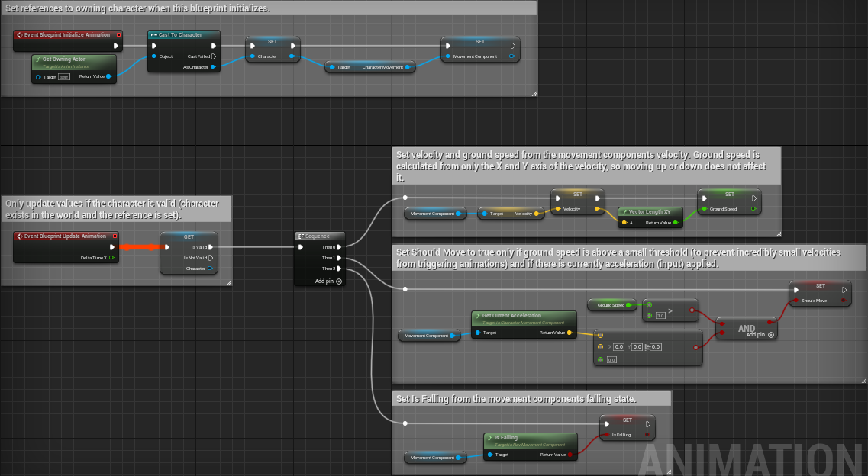
Task: Click the threshold value field on the greater-than node
Action: click(660, 315)
